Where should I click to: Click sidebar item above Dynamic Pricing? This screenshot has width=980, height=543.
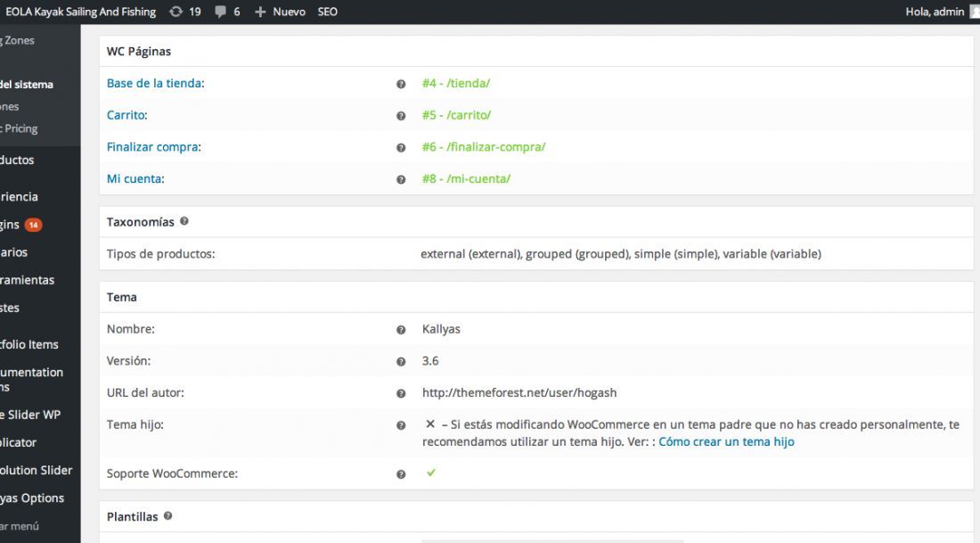pos(10,106)
